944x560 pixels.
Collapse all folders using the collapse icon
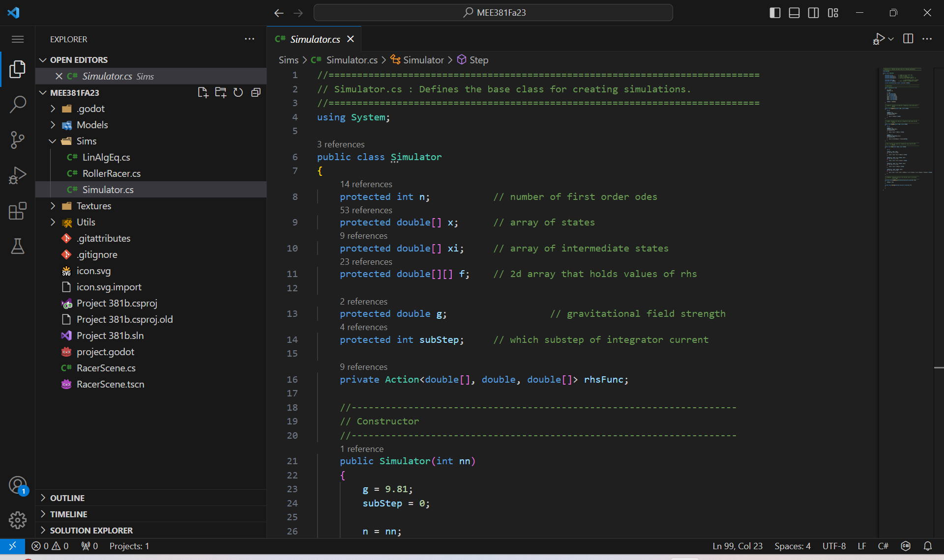256,92
